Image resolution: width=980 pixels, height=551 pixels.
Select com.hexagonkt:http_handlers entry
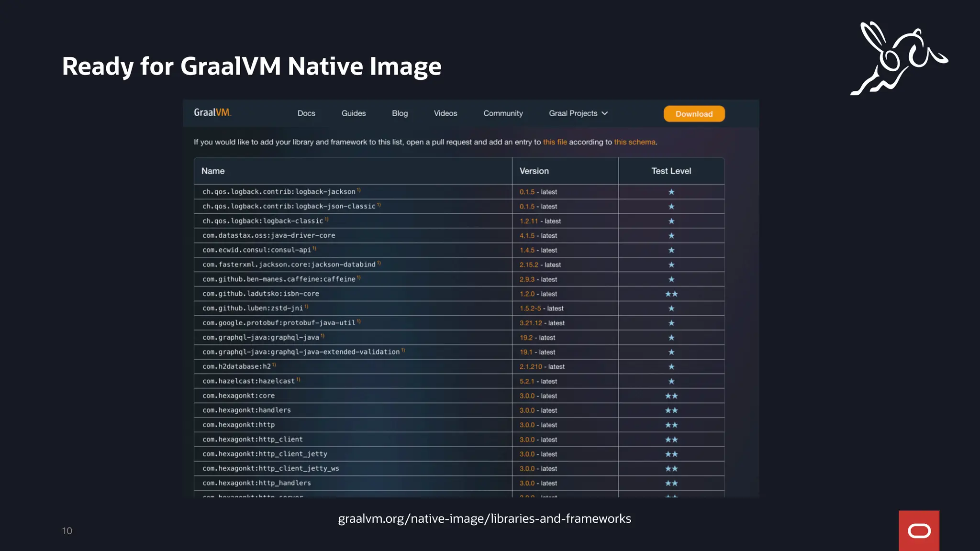[x=256, y=483]
